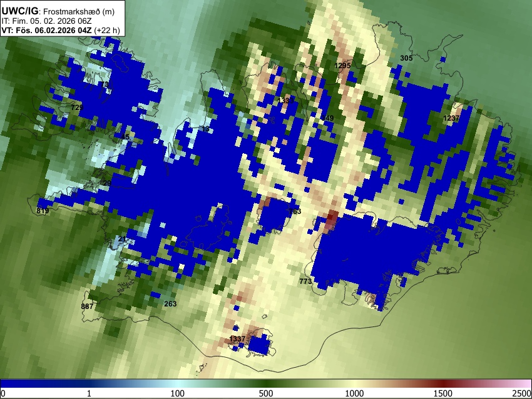The image size is (532, 399).
Task: Click the 305 value on the map
Action: tap(406, 58)
